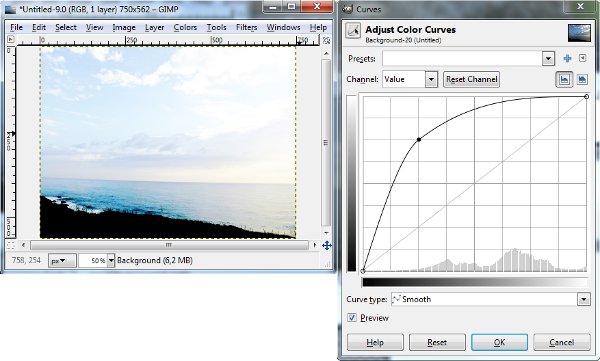Screen dimensions: 600x361
Task: Click the scroll up arrow in image window
Action: coord(326,54)
